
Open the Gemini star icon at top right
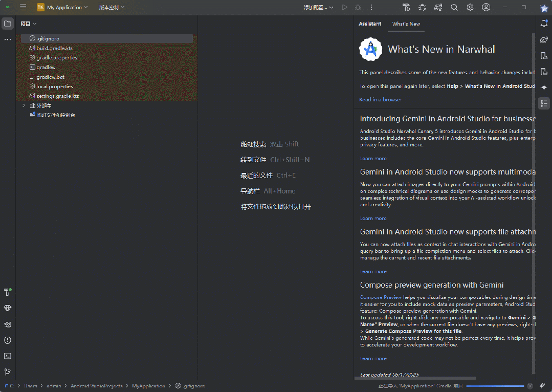pos(544,9)
